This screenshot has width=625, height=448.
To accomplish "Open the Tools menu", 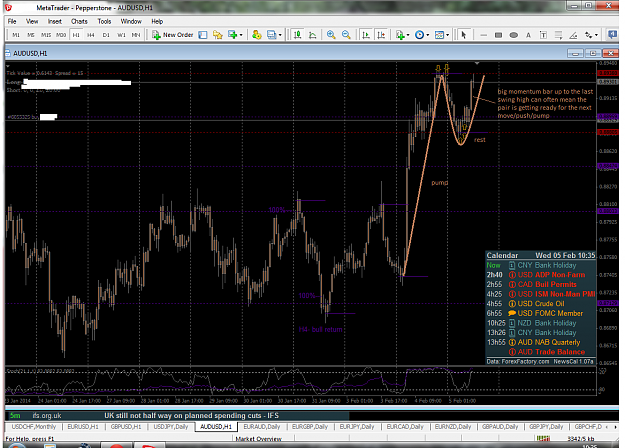I will click(x=104, y=22).
